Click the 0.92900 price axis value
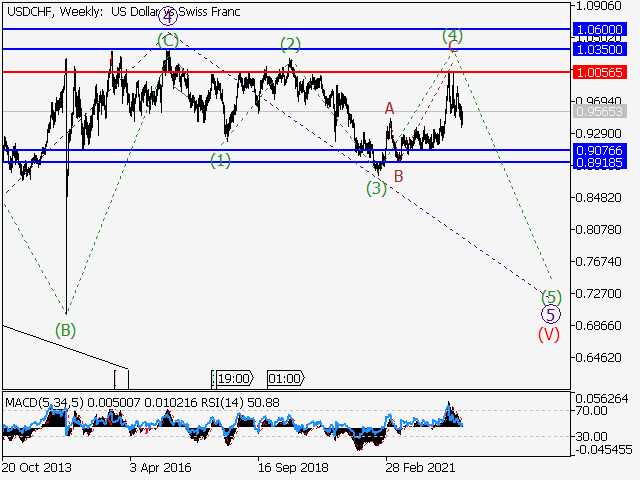The width and height of the screenshot is (640, 480). 598,133
